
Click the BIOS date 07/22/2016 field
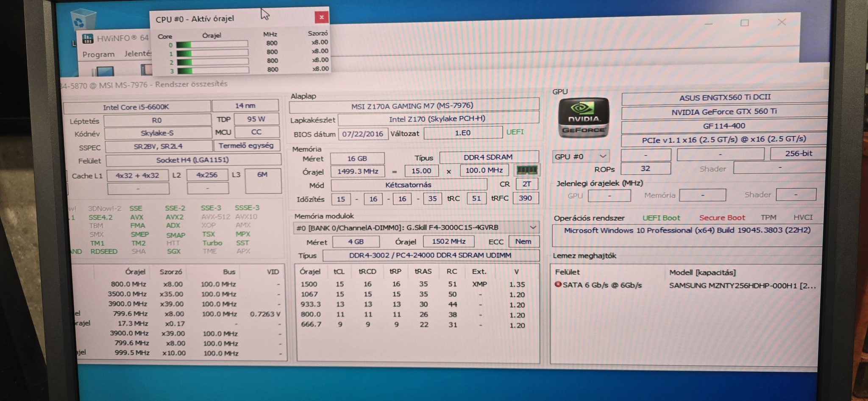pos(362,134)
